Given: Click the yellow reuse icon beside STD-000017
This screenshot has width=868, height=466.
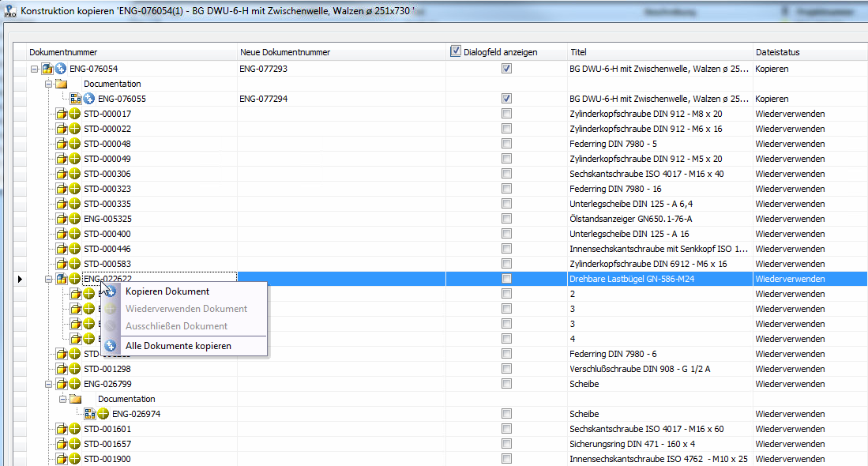Looking at the screenshot, I should 74,114.
